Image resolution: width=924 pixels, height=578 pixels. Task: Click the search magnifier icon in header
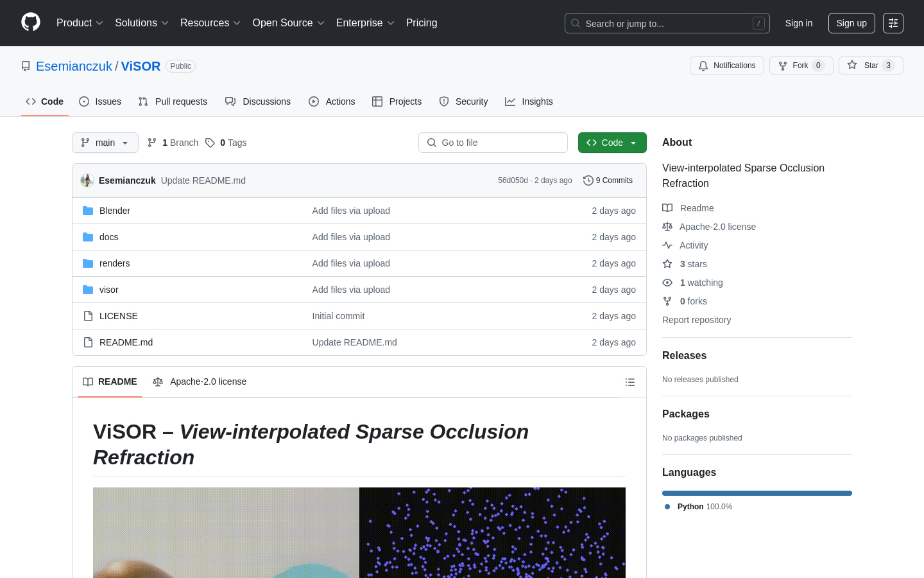[576, 23]
